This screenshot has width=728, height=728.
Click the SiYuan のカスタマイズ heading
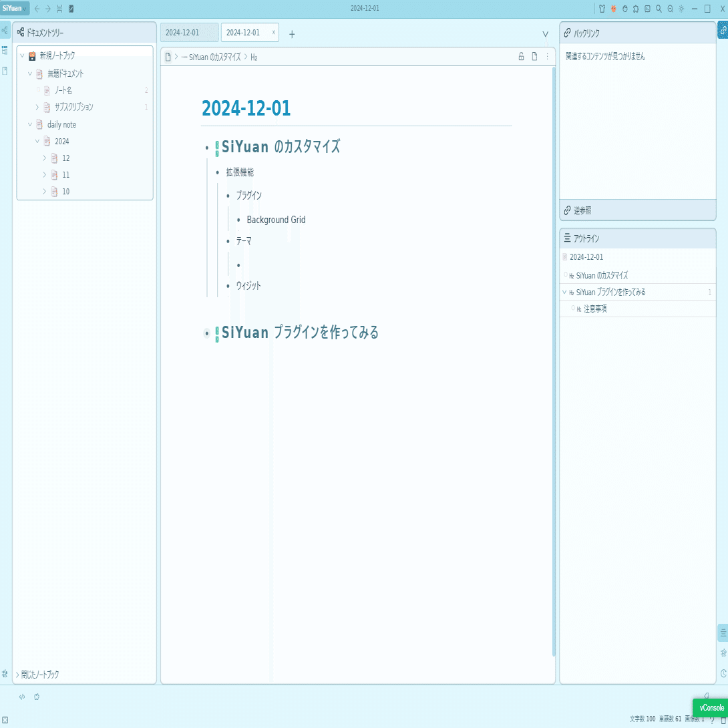[x=281, y=147]
